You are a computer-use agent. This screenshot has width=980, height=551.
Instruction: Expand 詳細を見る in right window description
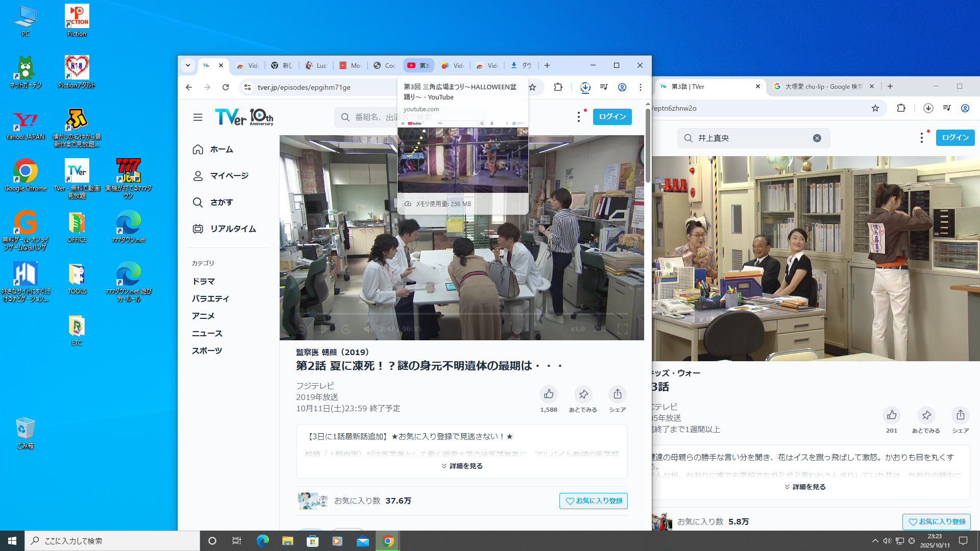[805, 487]
